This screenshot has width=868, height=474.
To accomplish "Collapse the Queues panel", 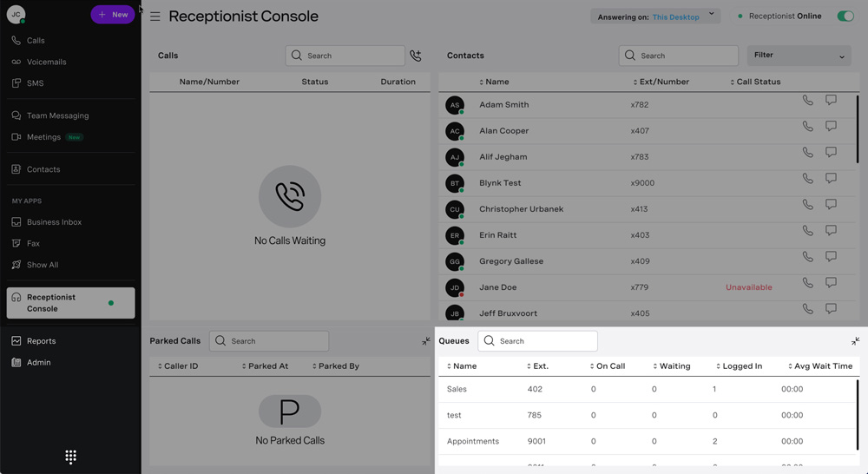I will [x=855, y=341].
